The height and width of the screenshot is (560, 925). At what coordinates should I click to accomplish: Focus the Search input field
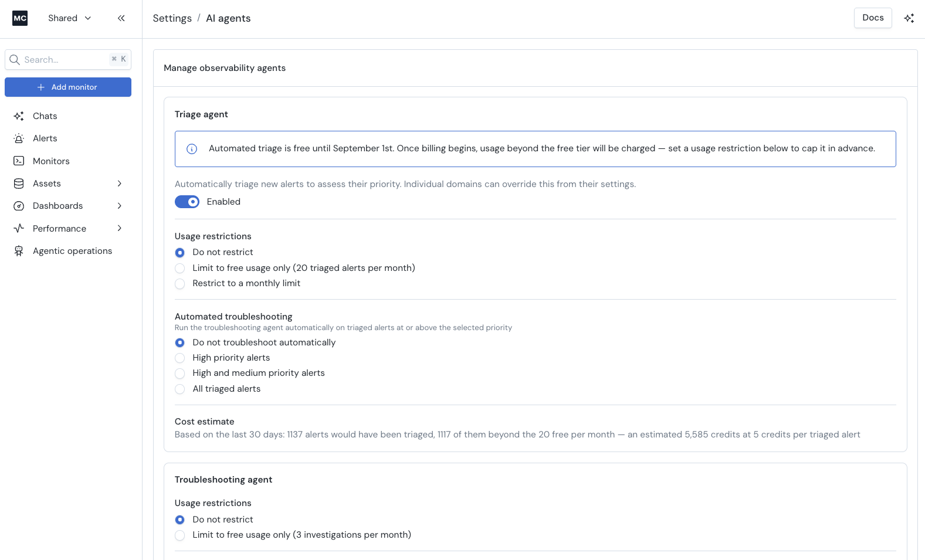click(x=68, y=60)
